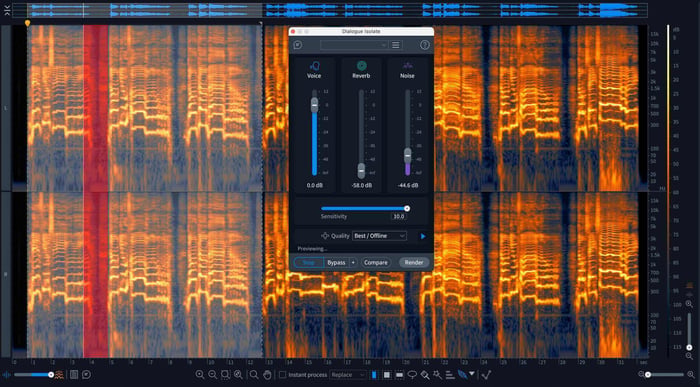Screen dimensions: 700x387
Task: Click the waveform icon at bottom left
Action: coord(7,375)
